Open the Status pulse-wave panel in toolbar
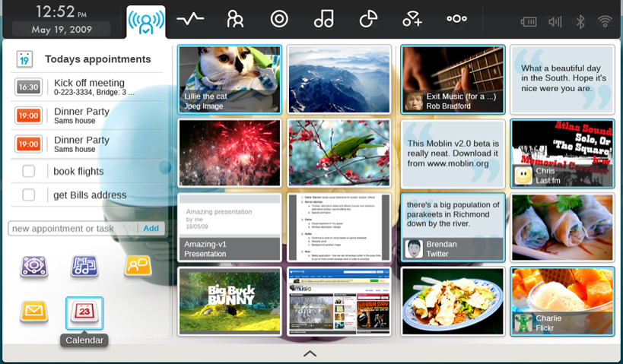 click(x=190, y=20)
